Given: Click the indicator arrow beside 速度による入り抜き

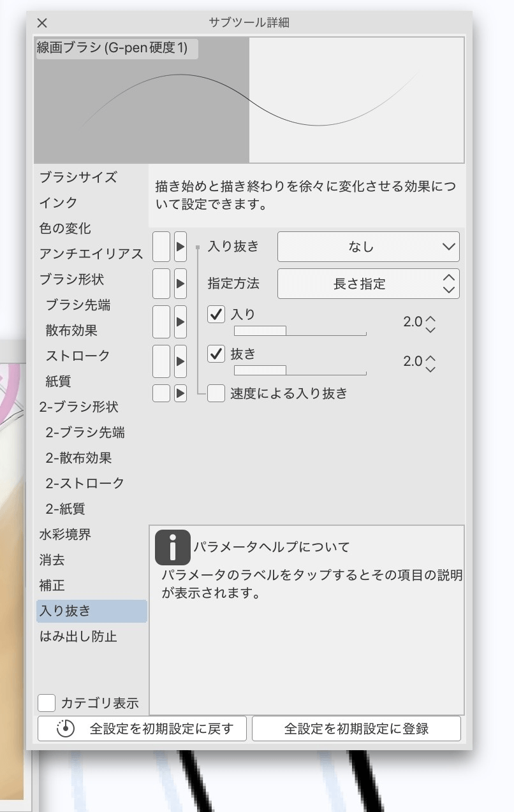Looking at the screenshot, I should pos(179,393).
